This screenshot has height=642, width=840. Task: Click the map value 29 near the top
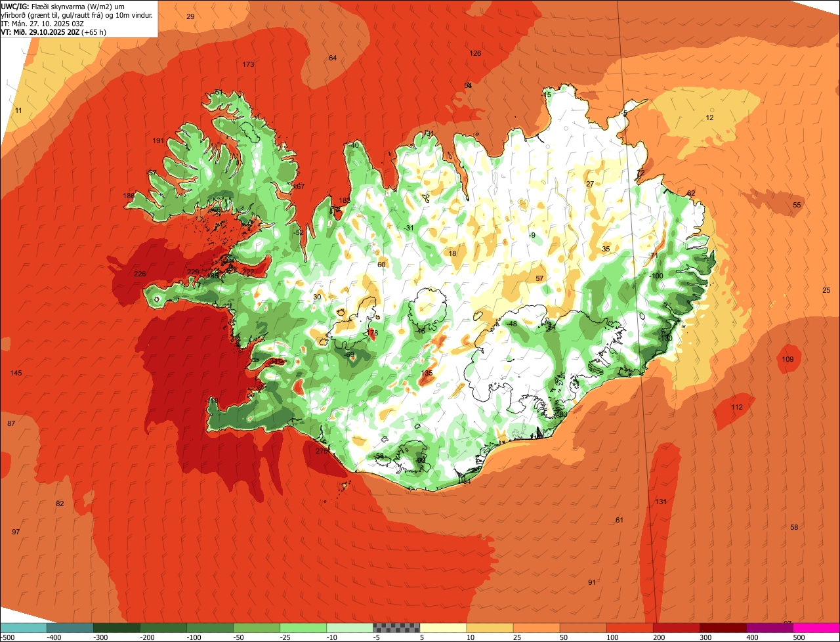pos(190,16)
